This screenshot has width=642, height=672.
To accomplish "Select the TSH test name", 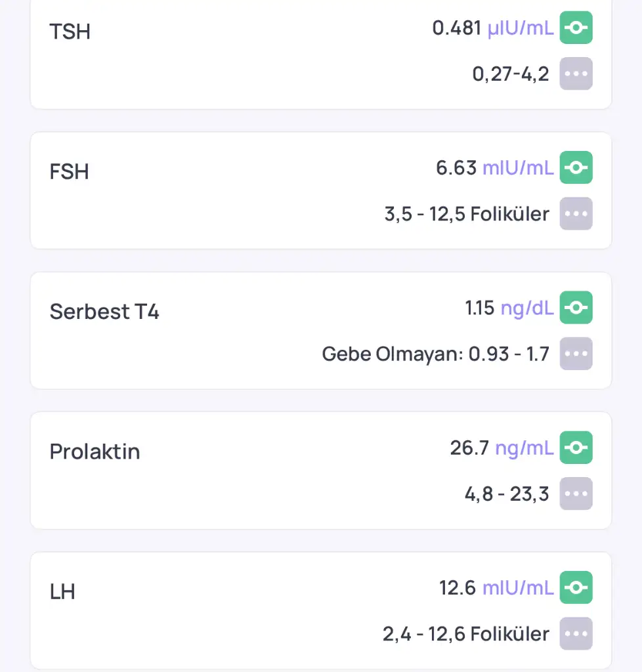I will 70,31.
